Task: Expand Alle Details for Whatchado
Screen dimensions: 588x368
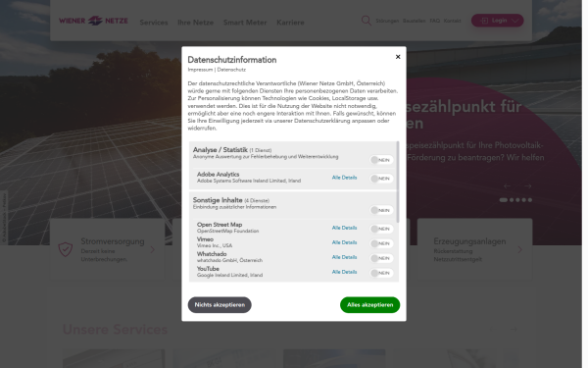Action: [x=344, y=257]
